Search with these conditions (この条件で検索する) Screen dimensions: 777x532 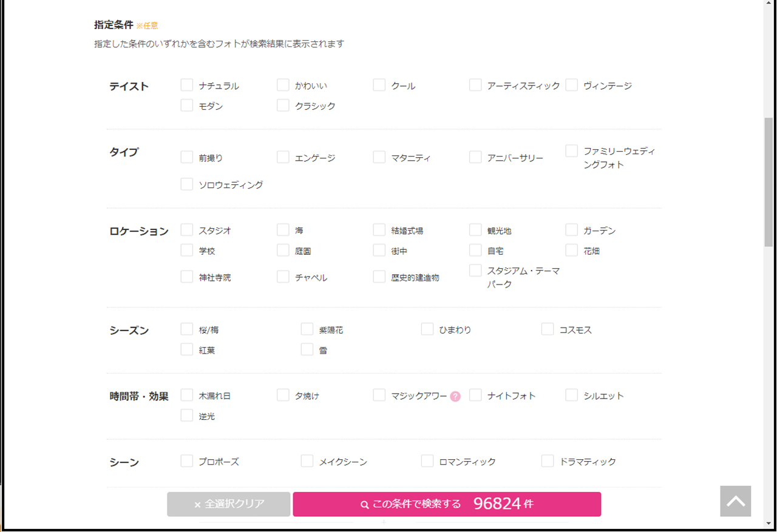click(x=447, y=504)
